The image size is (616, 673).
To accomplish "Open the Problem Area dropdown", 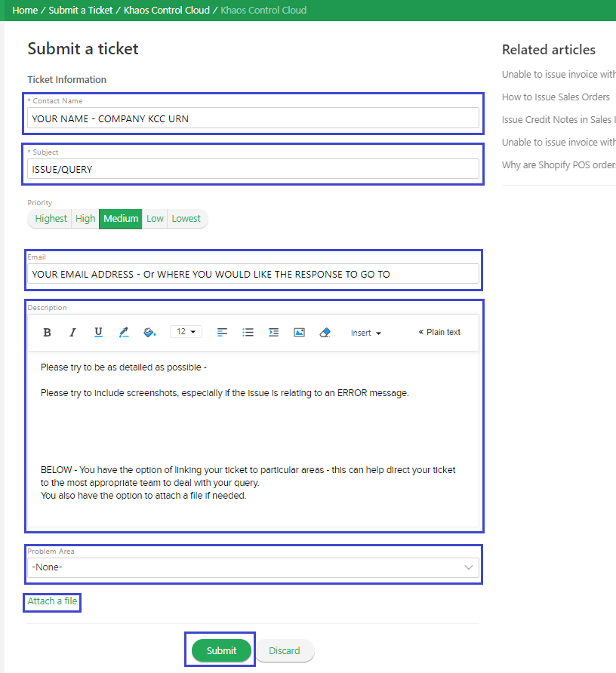I will [253, 567].
